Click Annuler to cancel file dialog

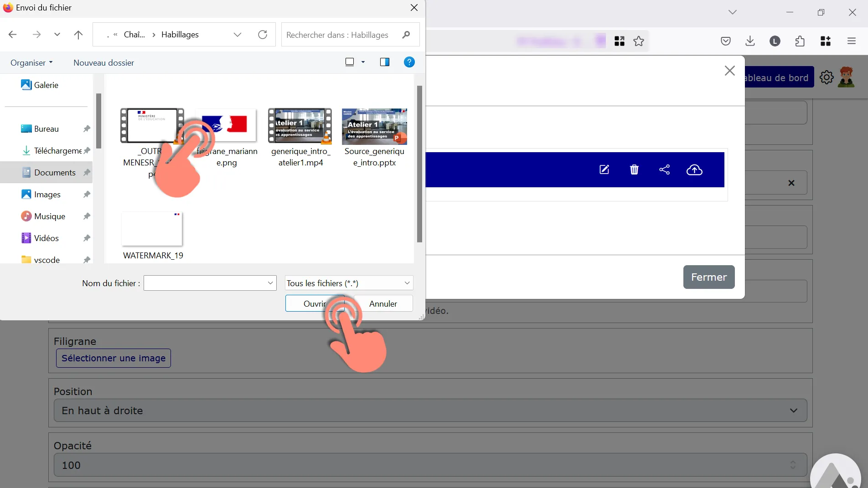point(383,304)
